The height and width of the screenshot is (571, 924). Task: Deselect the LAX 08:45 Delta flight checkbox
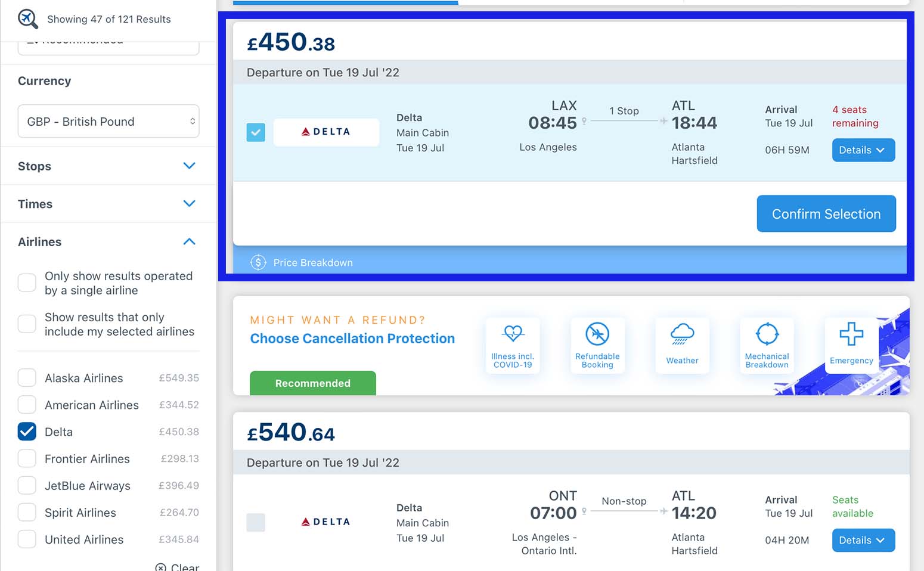[256, 132]
